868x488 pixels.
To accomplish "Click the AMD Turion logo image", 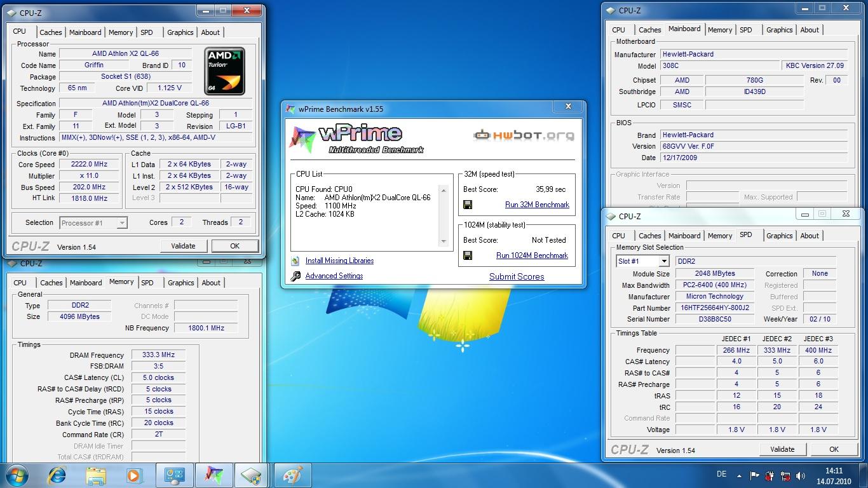I will [225, 72].
